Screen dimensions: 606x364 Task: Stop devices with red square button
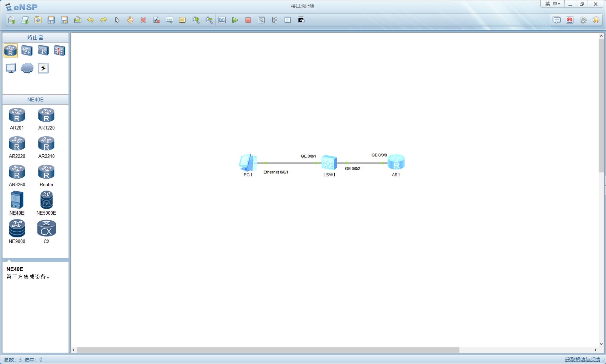(248, 20)
